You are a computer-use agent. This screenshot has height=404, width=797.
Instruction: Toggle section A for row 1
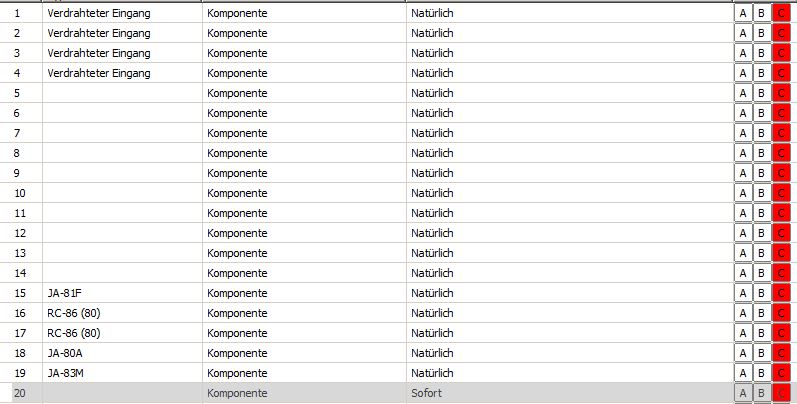coord(743,13)
